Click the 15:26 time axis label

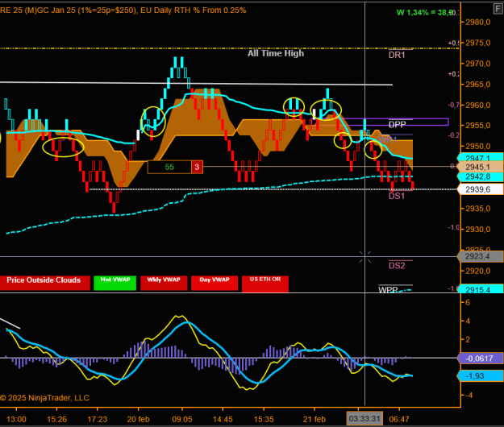click(57, 419)
